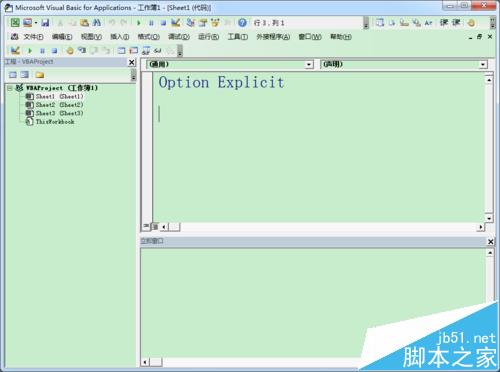
Task: Open the Insert UserForm dropdown arrow
Action: pos(36,23)
